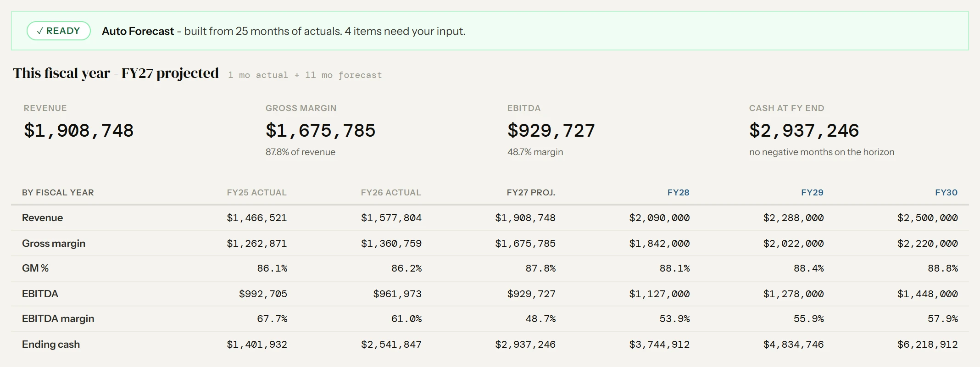The width and height of the screenshot is (980, 367).
Task: Click the "BY FISCAL YEAR" column header
Action: pos(58,193)
